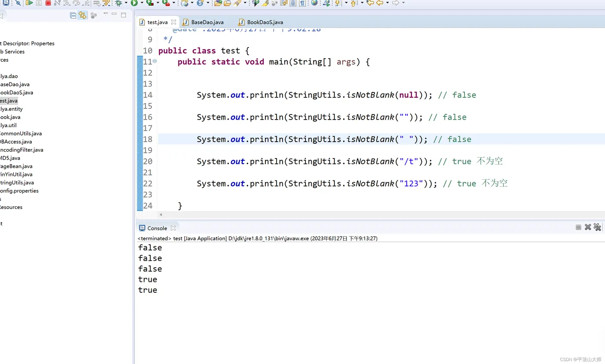Select the Web Services tree node
The image size is (605, 364).
tap(12, 51)
